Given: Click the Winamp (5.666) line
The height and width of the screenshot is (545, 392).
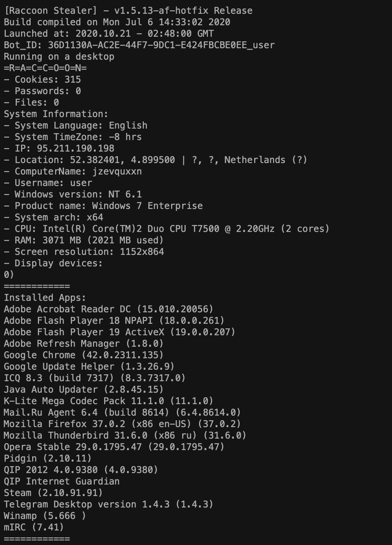Looking at the screenshot, I should point(45,516).
